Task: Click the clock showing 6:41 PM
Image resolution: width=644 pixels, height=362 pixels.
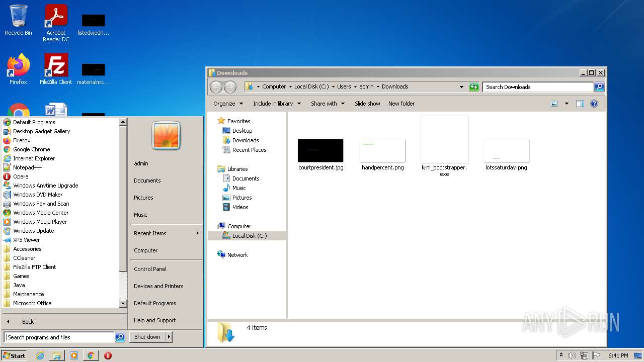Action: click(618, 355)
